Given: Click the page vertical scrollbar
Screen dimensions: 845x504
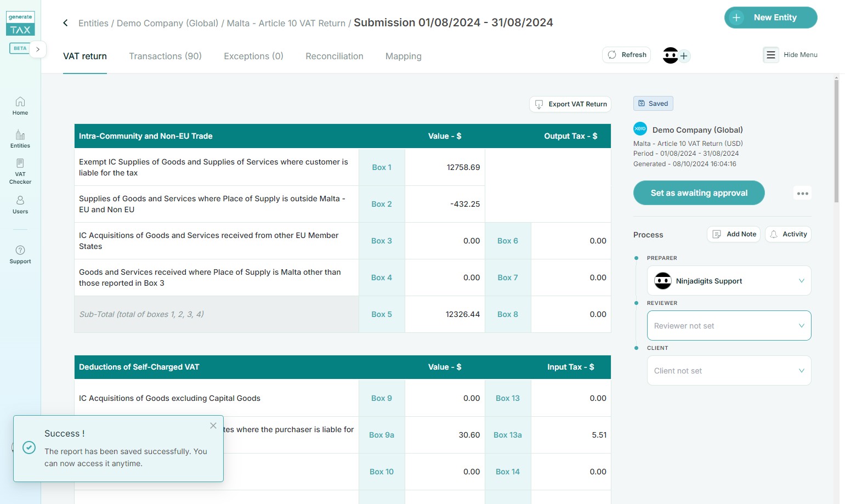Looking at the screenshot, I should click(x=836, y=143).
